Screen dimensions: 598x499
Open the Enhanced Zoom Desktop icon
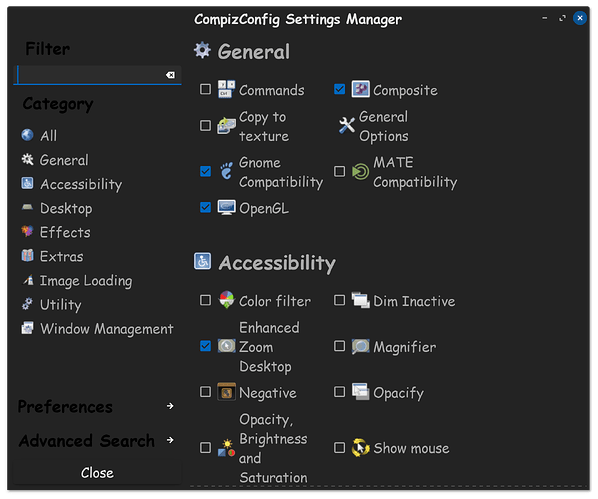pyautogui.click(x=227, y=346)
